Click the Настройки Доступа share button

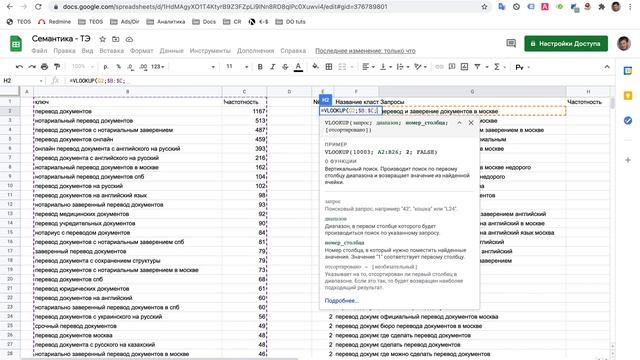pos(566,43)
